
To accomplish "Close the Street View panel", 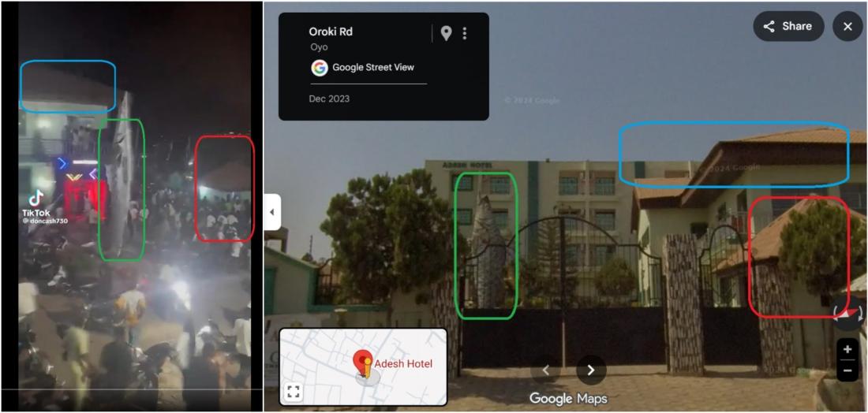I will point(847,27).
